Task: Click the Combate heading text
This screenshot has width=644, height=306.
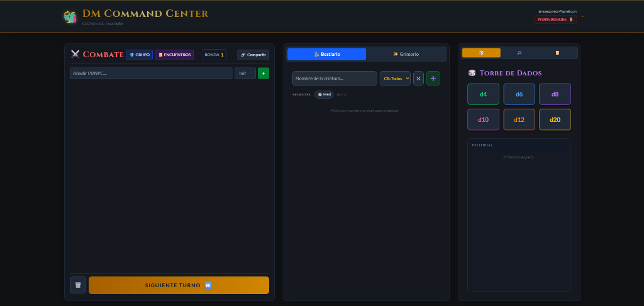Action: tap(103, 55)
